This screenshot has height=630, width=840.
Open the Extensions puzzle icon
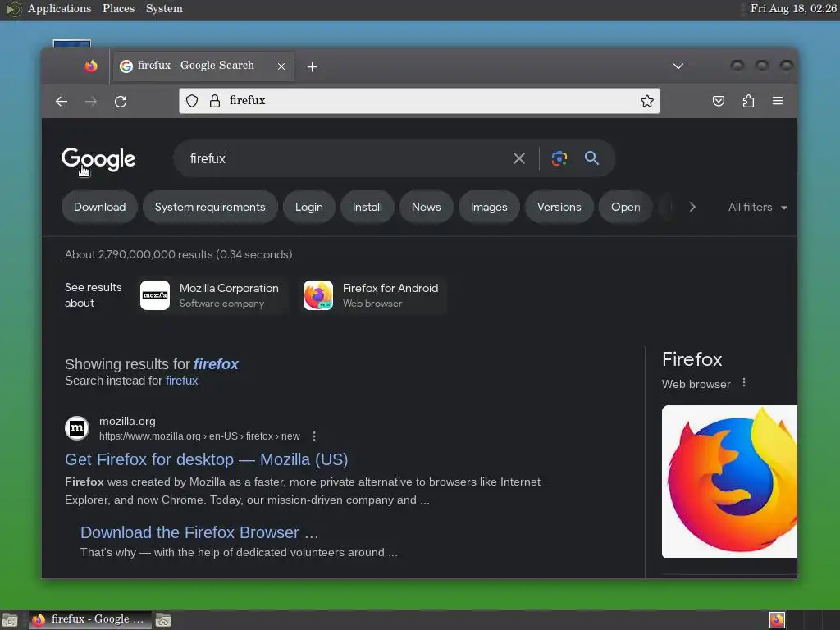748,101
